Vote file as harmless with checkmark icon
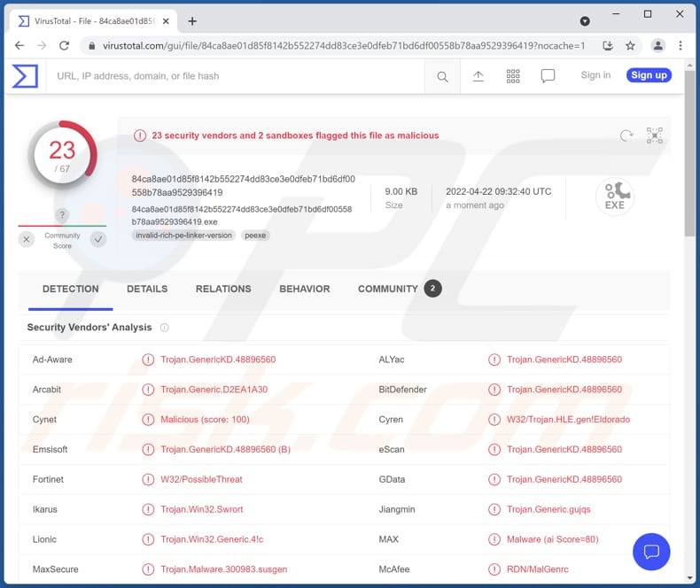 [98, 240]
